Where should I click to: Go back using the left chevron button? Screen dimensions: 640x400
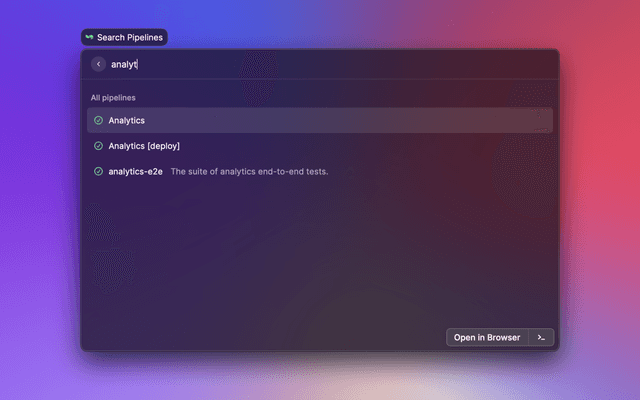98,64
